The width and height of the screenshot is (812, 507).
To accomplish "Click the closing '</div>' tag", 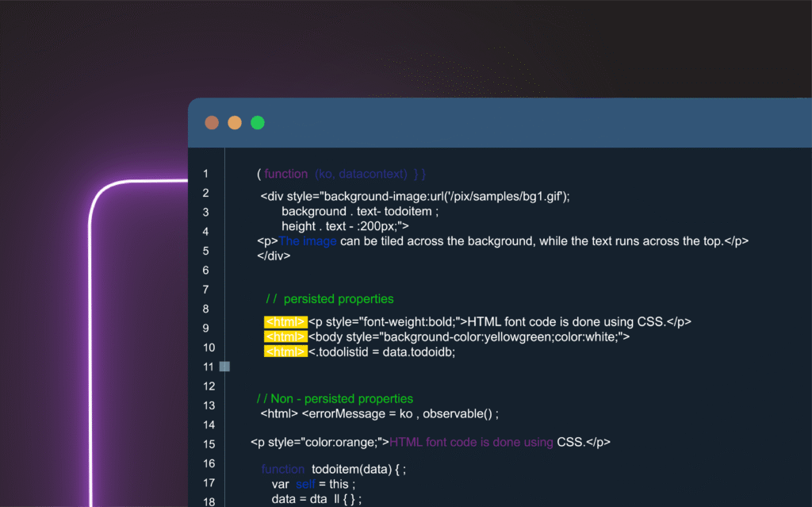I will coord(274,255).
